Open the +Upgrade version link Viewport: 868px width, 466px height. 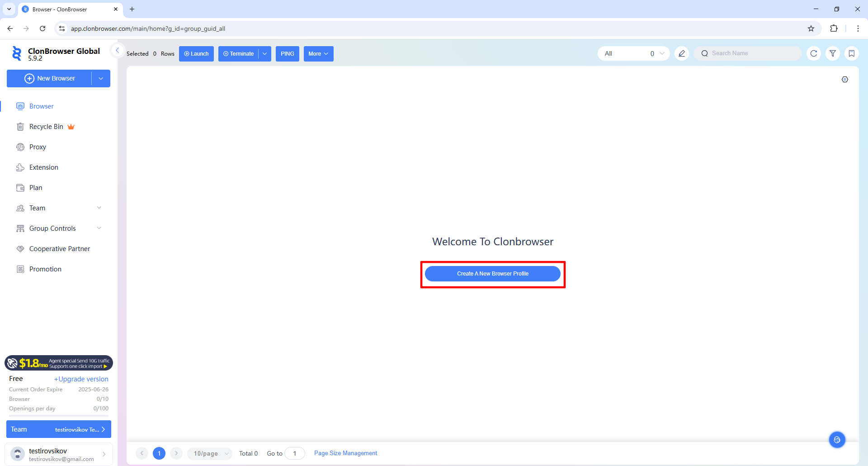tap(81, 379)
